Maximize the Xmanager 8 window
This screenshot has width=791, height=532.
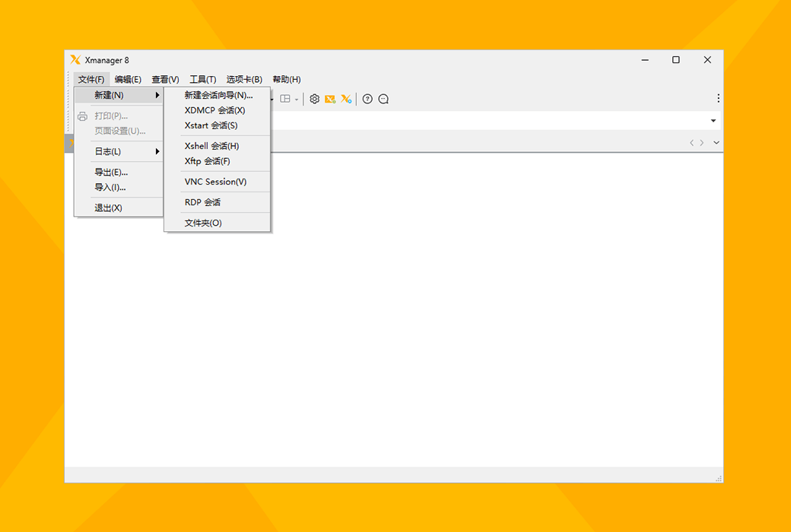[x=676, y=60]
